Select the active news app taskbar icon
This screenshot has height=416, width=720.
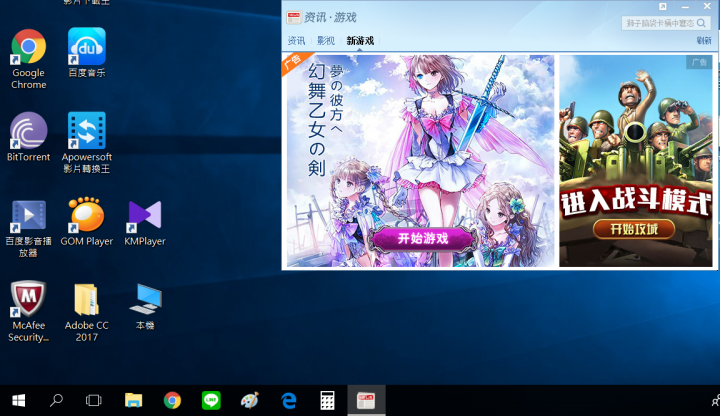[x=366, y=401]
